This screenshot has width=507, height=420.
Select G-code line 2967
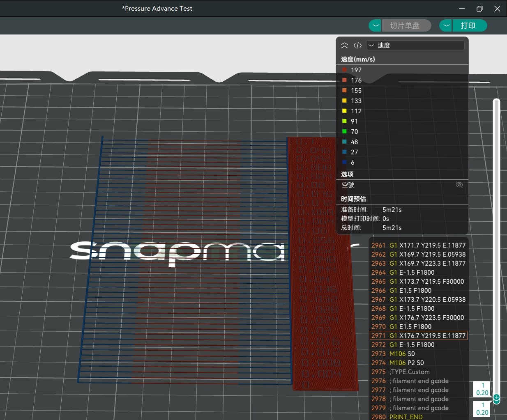[x=419, y=300]
